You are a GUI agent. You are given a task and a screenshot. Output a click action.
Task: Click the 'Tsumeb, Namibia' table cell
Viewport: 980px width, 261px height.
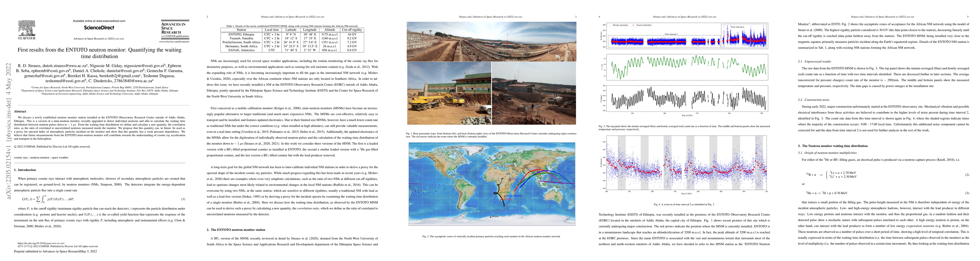(241, 38)
